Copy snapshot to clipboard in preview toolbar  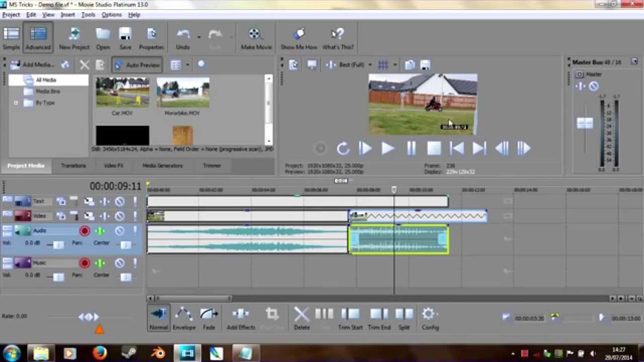(410, 65)
